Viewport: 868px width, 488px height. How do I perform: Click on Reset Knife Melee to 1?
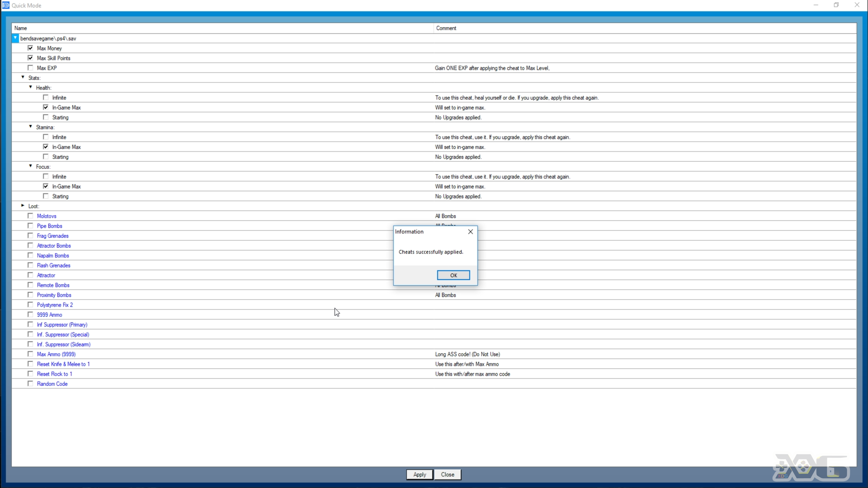pos(63,363)
